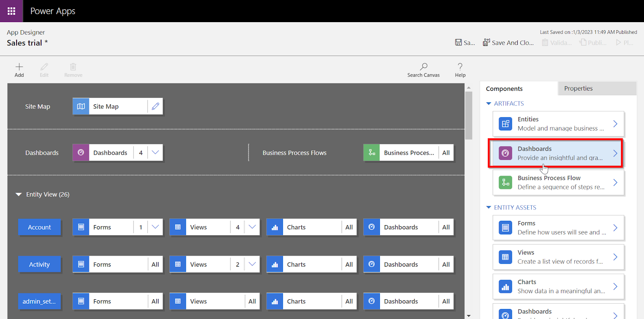644x319 pixels.
Task: Click the Publish command
Action: [593, 42]
